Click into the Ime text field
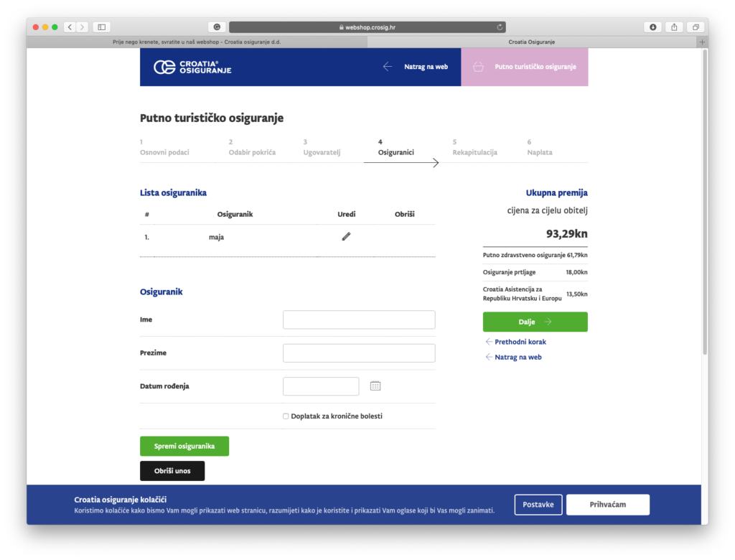 pyautogui.click(x=359, y=319)
